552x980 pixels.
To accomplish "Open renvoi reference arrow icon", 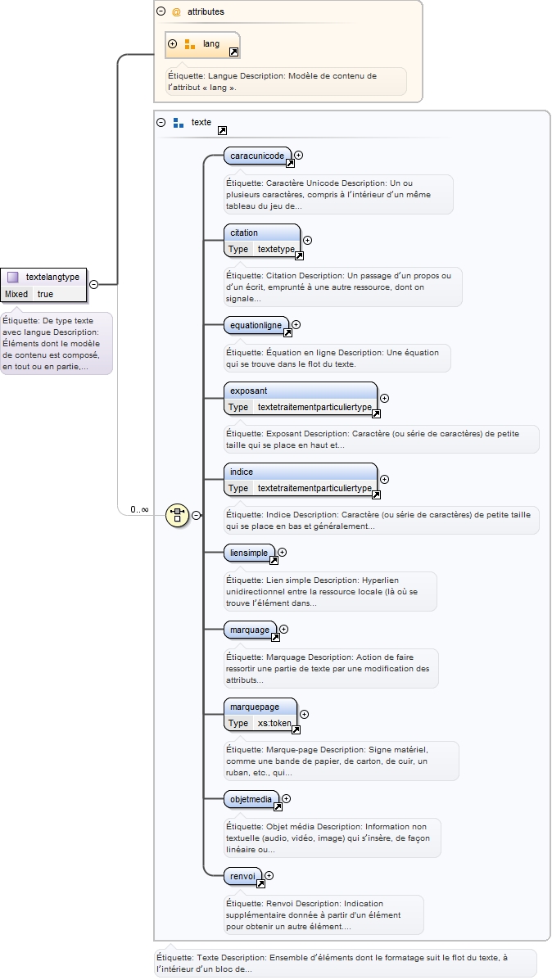I will [260, 883].
